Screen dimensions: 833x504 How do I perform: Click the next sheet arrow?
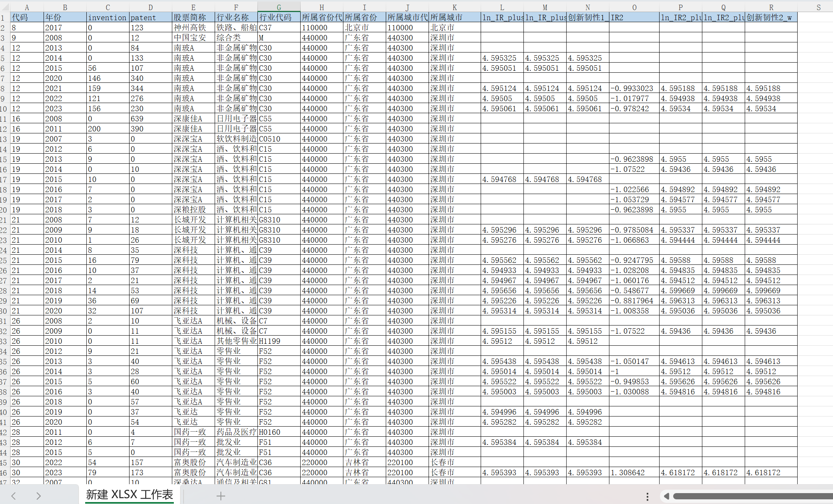38,496
